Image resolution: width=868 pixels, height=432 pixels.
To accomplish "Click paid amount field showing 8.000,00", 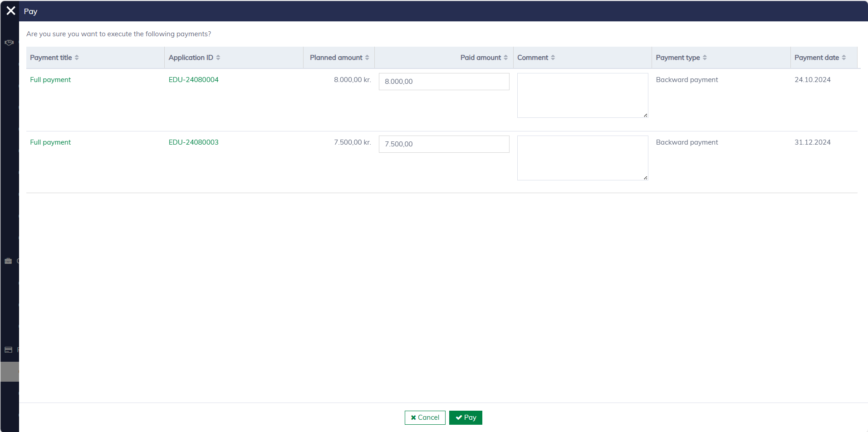I will 444,82.
